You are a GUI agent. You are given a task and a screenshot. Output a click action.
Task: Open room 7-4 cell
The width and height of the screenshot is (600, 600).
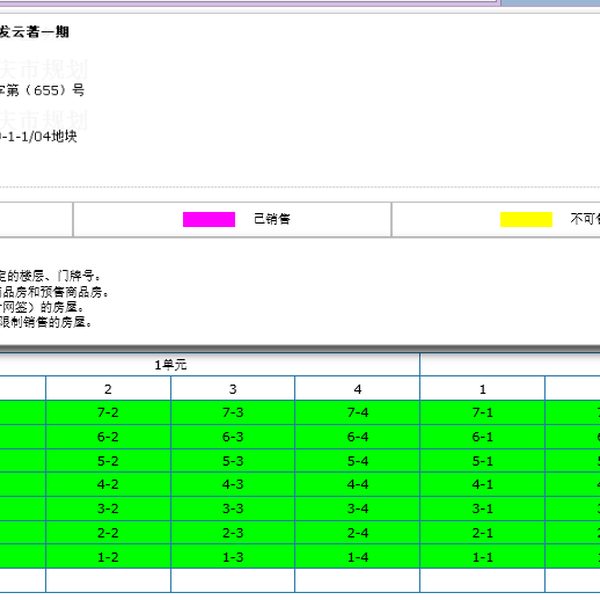[357, 412]
